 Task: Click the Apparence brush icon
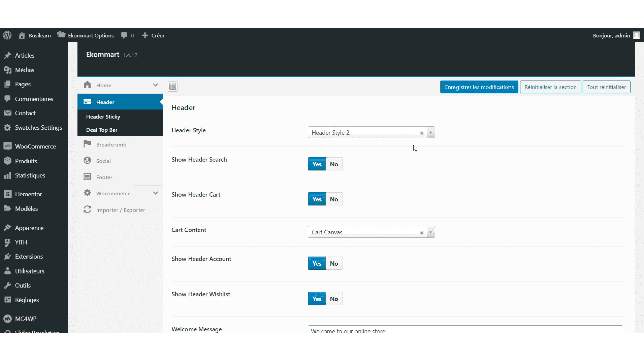[x=8, y=228]
